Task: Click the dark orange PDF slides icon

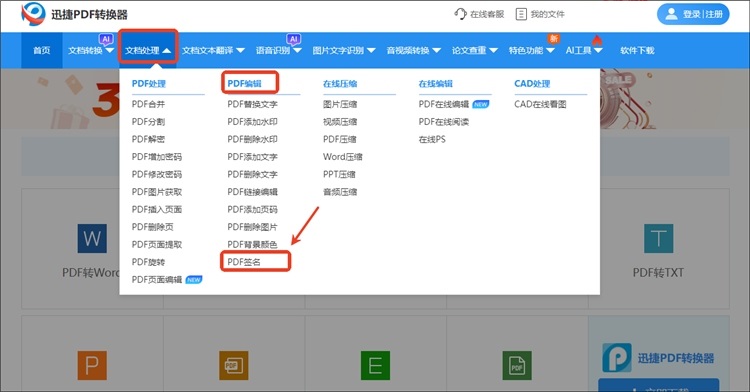Action: coord(233,365)
